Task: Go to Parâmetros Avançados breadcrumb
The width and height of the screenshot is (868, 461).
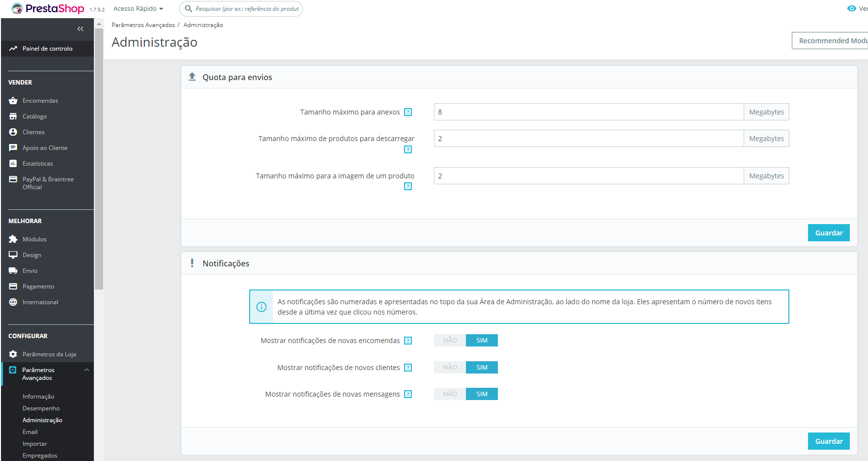Action: click(143, 25)
